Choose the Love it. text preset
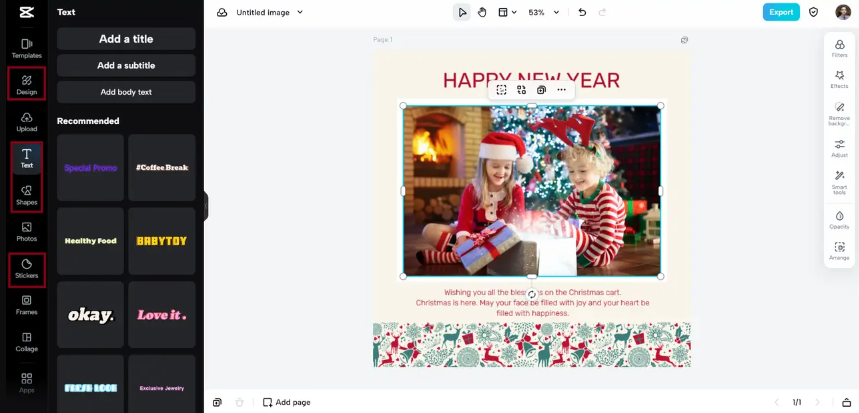859x413 pixels. coord(162,314)
